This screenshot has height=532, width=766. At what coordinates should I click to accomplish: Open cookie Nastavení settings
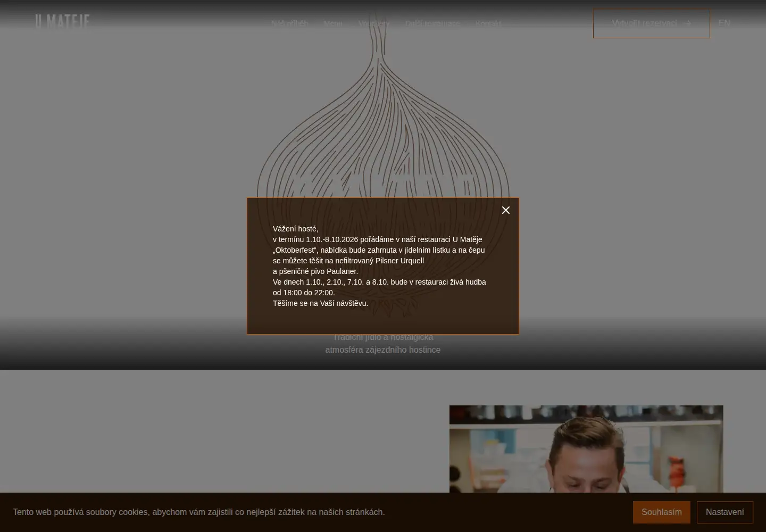click(x=725, y=512)
